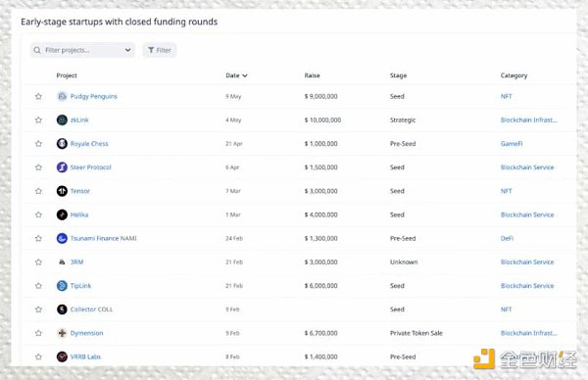Viewport: 588px width, 380px height.
Task: Sort by Date column arrow
Action: tap(245, 75)
